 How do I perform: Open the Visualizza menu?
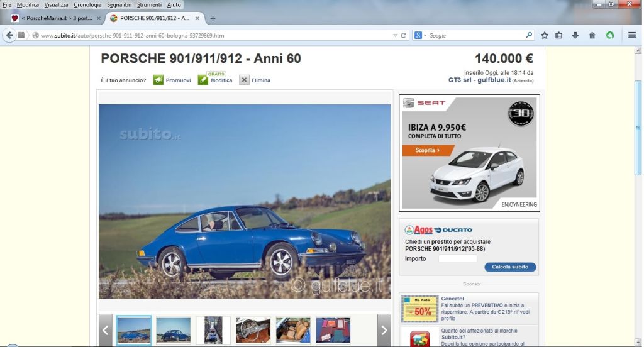(56, 4)
